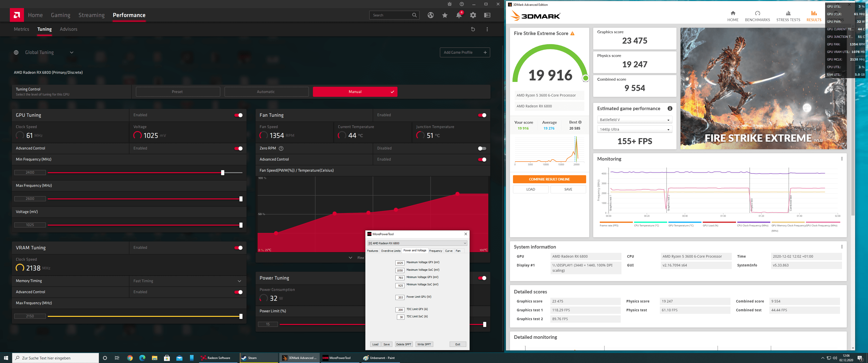Click the info icon next to Estimated game performance
868x363 pixels.
669,108
